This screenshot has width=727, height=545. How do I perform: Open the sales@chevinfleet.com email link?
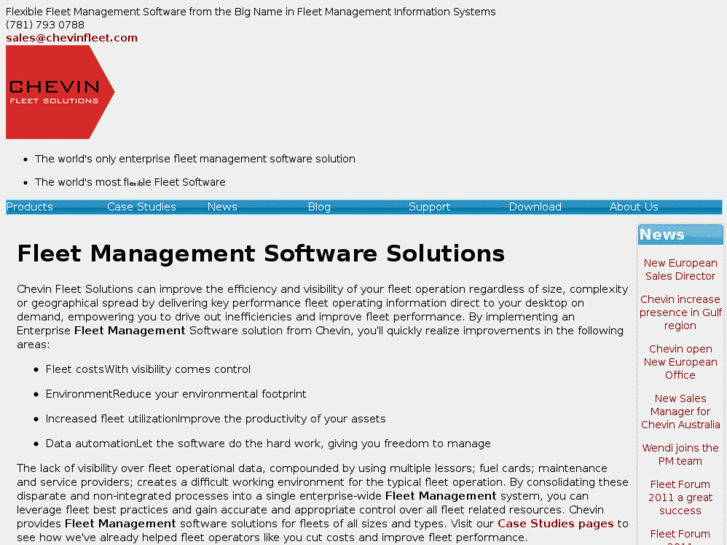click(x=71, y=38)
